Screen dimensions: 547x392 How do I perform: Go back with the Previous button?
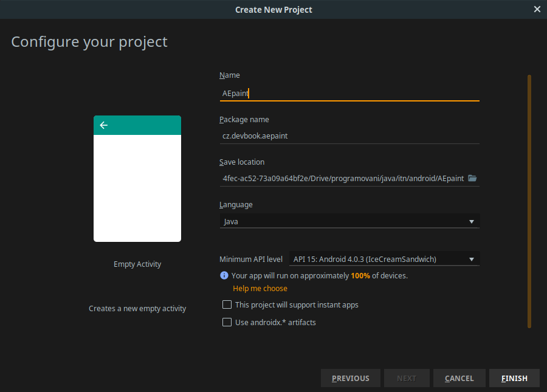[x=350, y=377]
